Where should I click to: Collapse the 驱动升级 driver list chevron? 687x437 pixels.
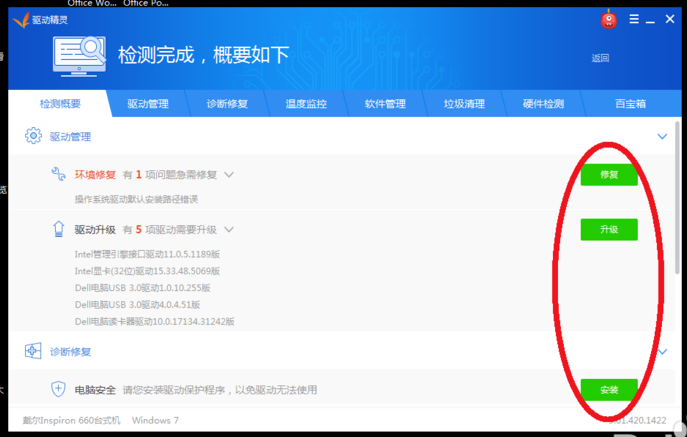[229, 229]
